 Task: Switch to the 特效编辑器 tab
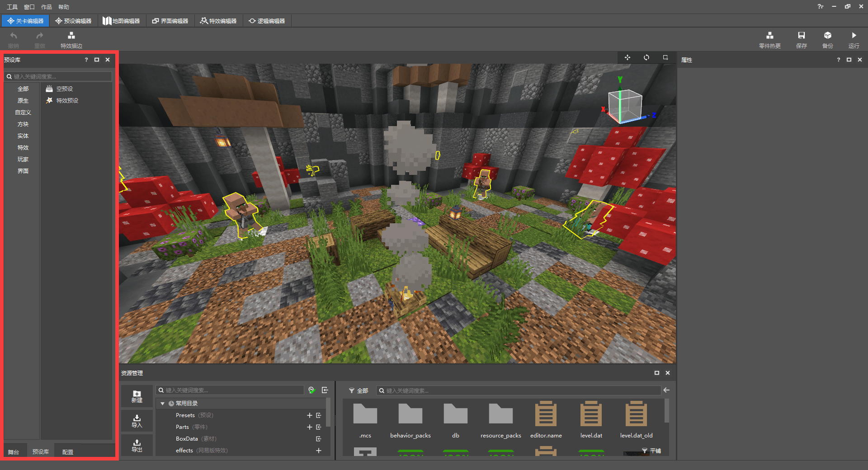tap(218, 21)
